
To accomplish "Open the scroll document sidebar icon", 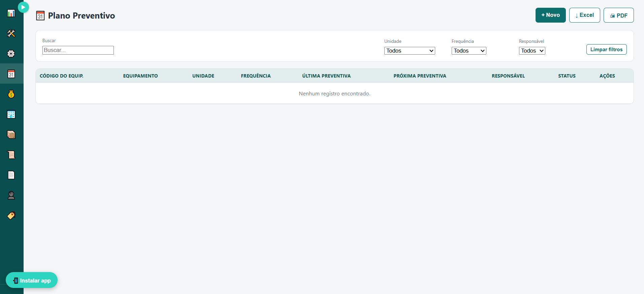I will (x=11, y=155).
